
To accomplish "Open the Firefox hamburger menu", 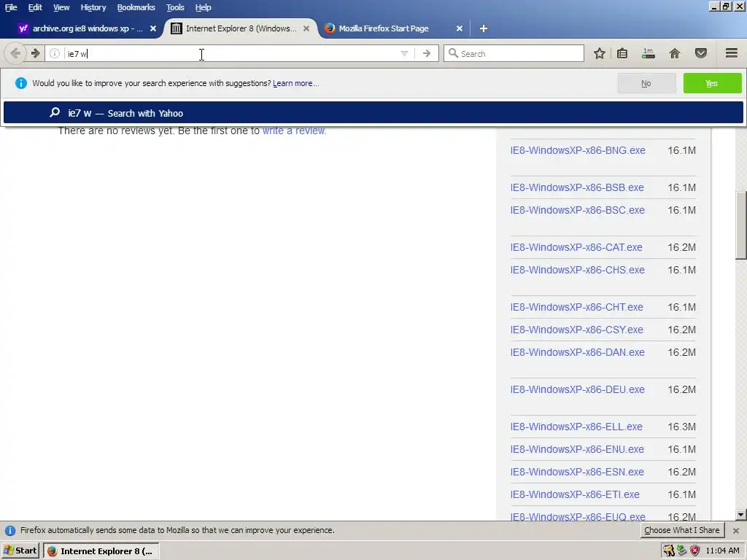I will 731,53.
